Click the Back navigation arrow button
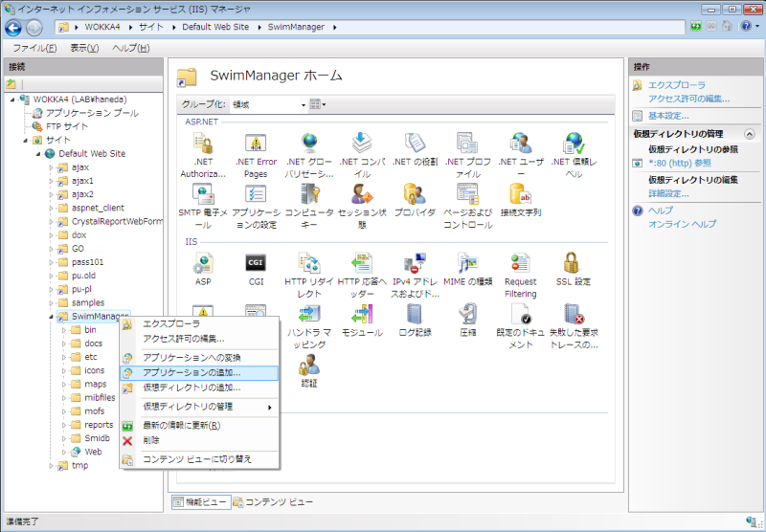Viewport: 766px width, 532px height. point(13,28)
